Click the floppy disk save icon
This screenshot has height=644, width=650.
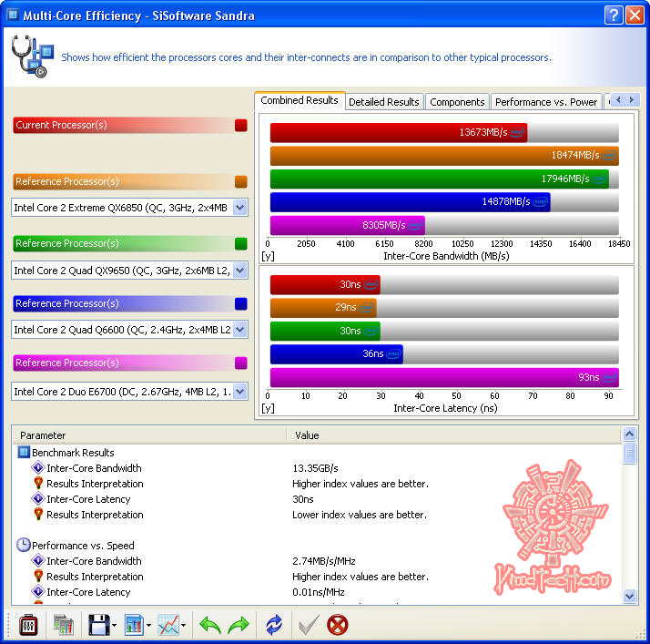coord(98,625)
